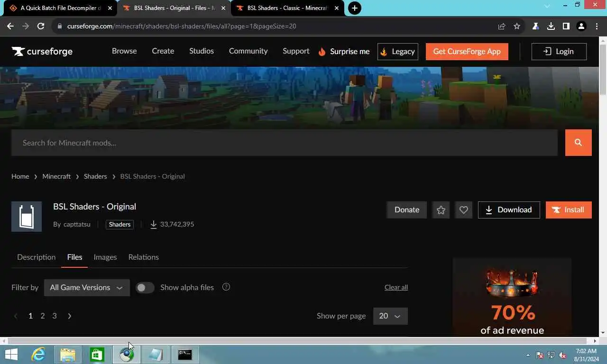Open the Support menu item

(x=296, y=51)
